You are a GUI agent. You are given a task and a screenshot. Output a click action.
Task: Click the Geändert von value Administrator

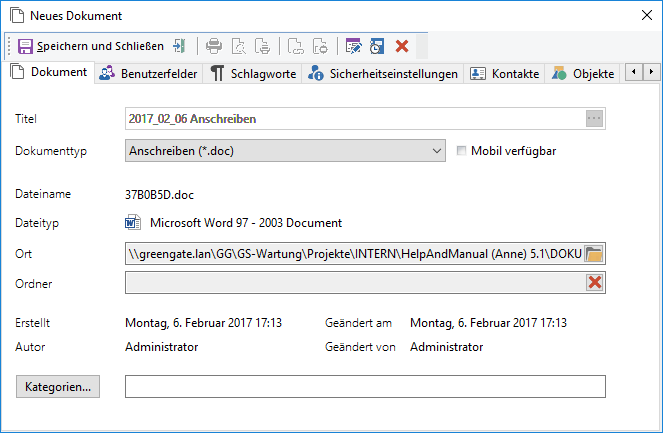tap(447, 347)
